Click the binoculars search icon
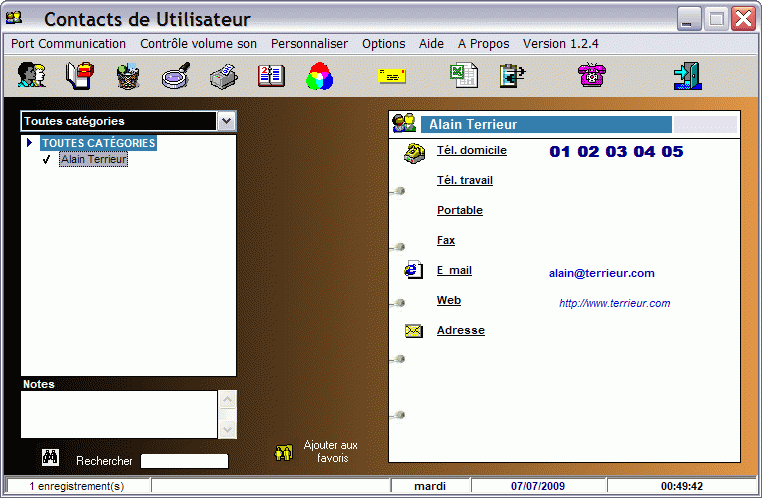Screen dimensions: 762x498 coord(50,457)
